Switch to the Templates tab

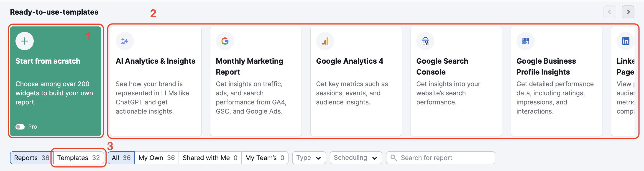click(78, 158)
